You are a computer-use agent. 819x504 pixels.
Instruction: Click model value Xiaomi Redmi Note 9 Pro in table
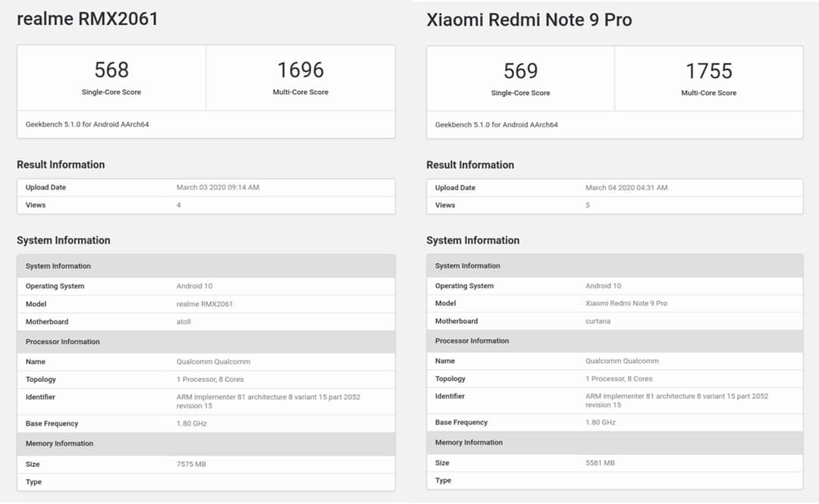pyautogui.click(x=626, y=303)
